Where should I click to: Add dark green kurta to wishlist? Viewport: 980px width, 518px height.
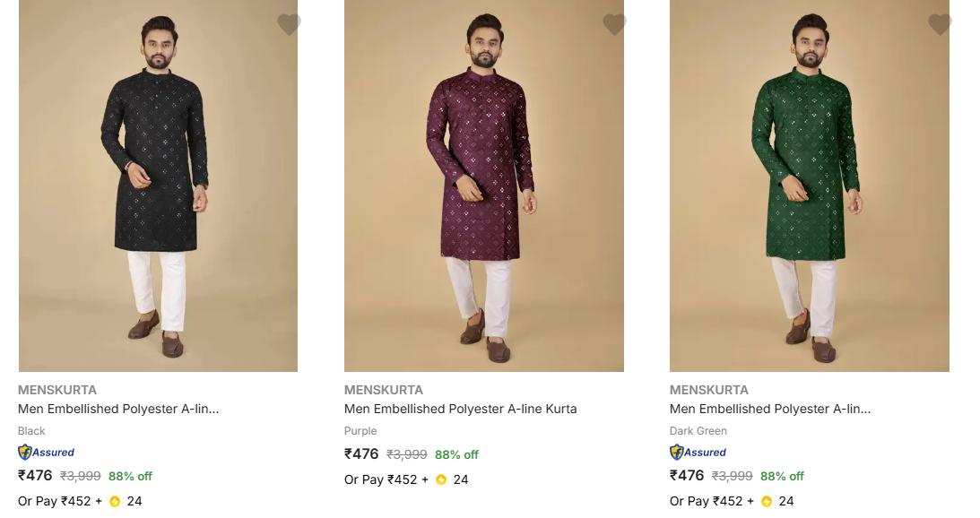pyautogui.click(x=940, y=25)
